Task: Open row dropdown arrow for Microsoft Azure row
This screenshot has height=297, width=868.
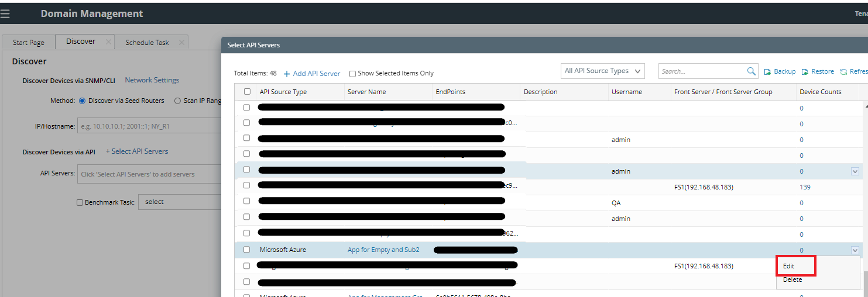Action: [x=855, y=250]
